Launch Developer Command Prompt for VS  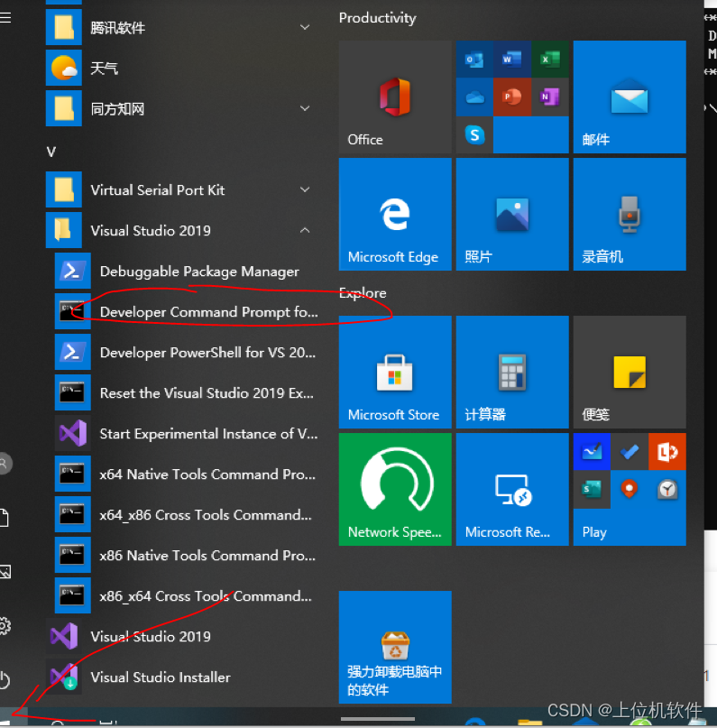(187, 311)
